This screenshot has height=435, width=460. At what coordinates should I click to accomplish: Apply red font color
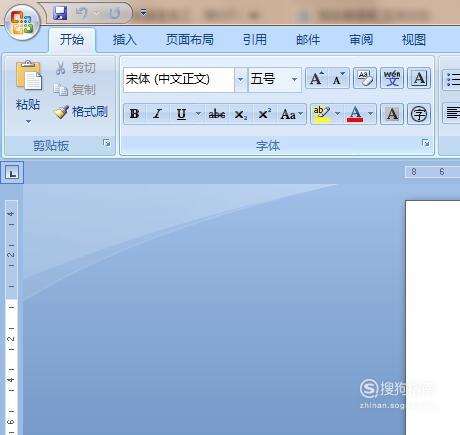click(355, 114)
